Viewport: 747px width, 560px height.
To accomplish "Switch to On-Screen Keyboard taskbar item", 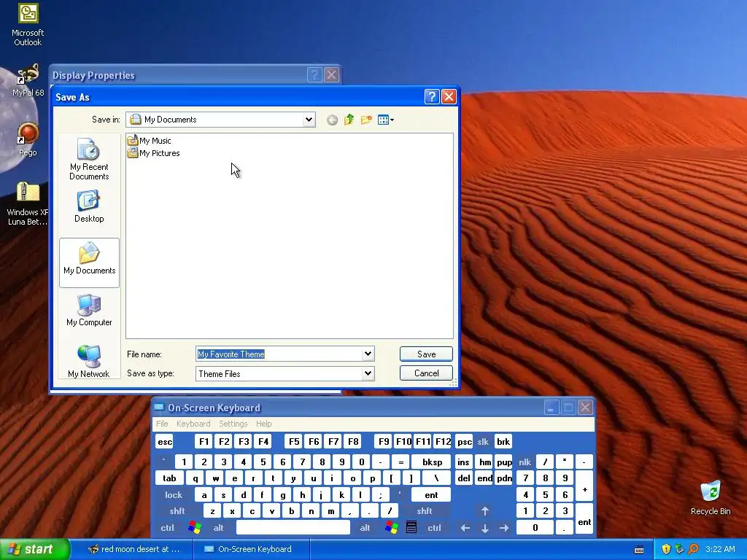I will tap(252, 549).
